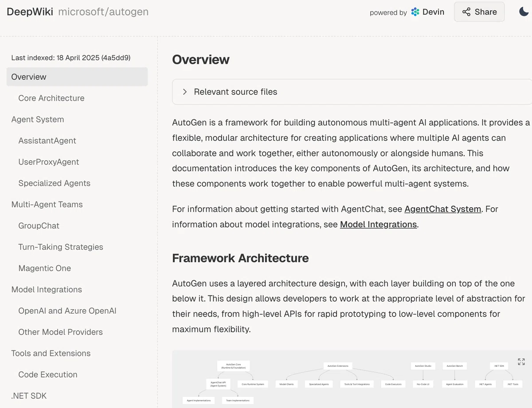Open the Core Architecture page

click(x=51, y=98)
